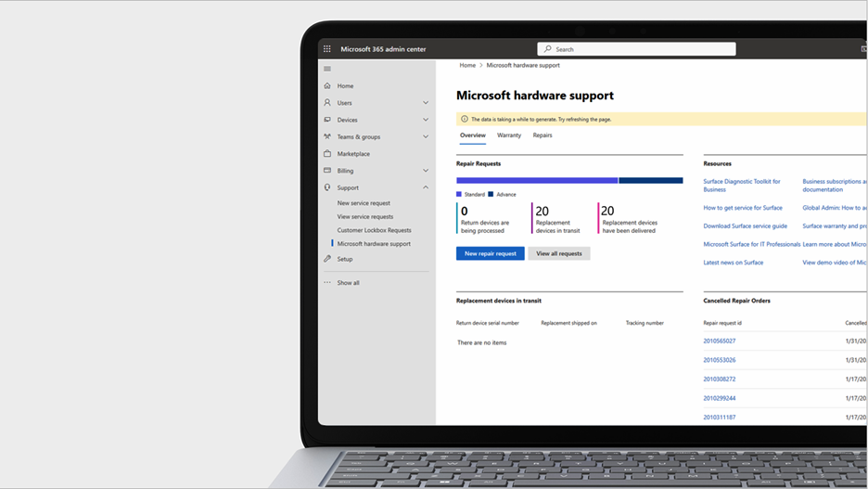Click the Microsoft 365 admin center title

(x=383, y=49)
